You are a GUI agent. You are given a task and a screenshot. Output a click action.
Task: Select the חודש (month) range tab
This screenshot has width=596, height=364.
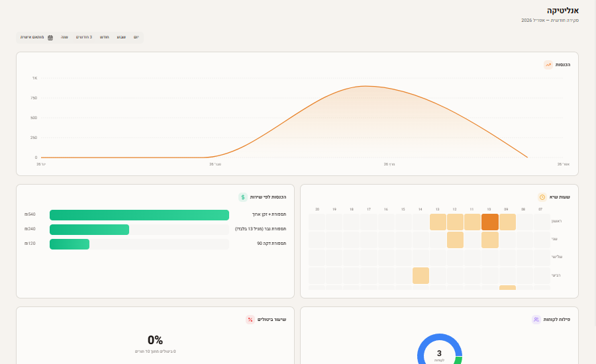105,37
